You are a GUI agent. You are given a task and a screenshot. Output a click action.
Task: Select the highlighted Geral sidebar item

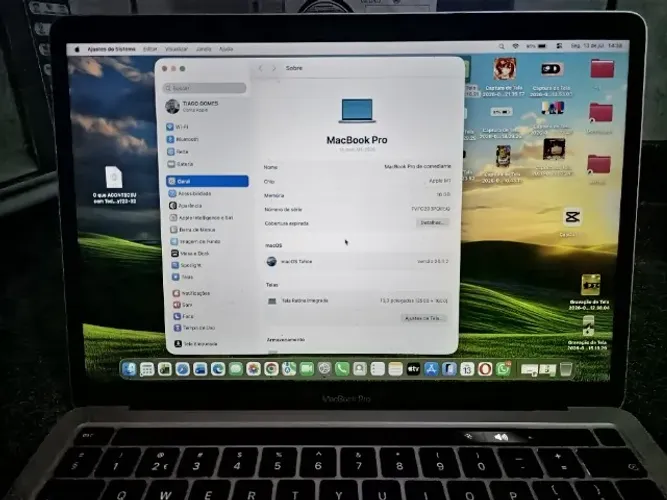pos(207,181)
